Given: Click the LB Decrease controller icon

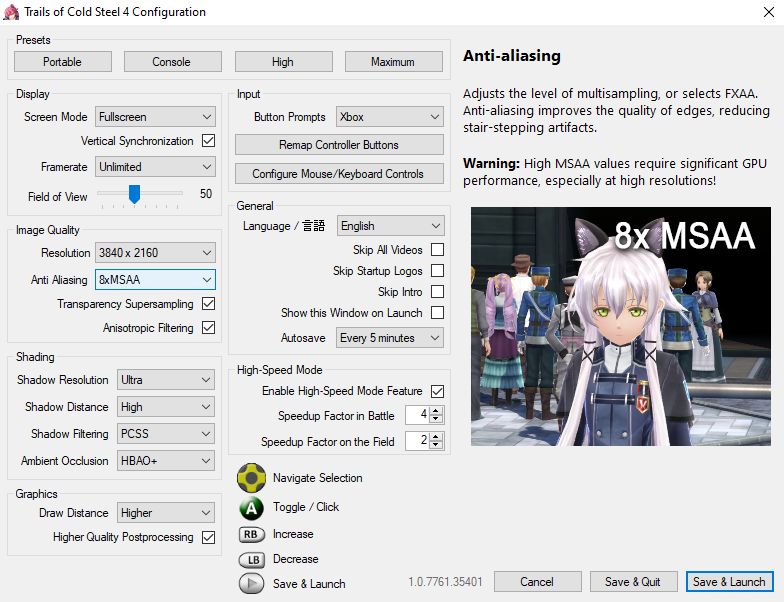Looking at the screenshot, I should click(x=252, y=560).
